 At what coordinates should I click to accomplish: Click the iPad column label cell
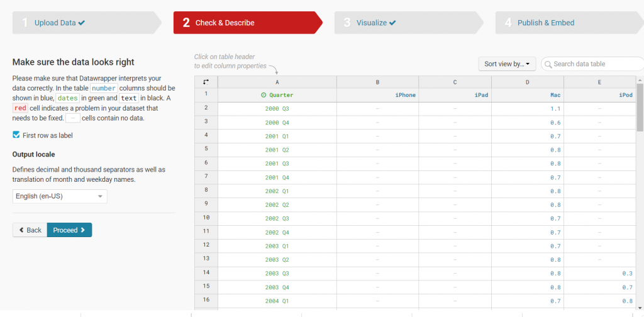click(x=455, y=95)
